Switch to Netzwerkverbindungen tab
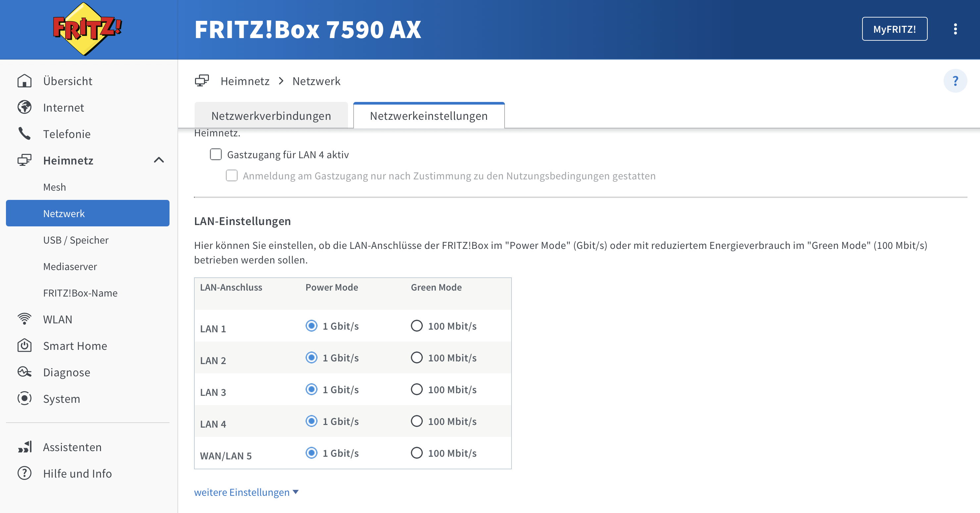Image resolution: width=980 pixels, height=513 pixels. [x=271, y=116]
